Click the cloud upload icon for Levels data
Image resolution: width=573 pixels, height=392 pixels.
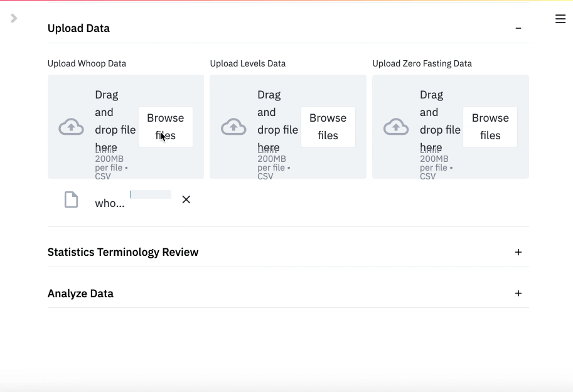(233, 127)
